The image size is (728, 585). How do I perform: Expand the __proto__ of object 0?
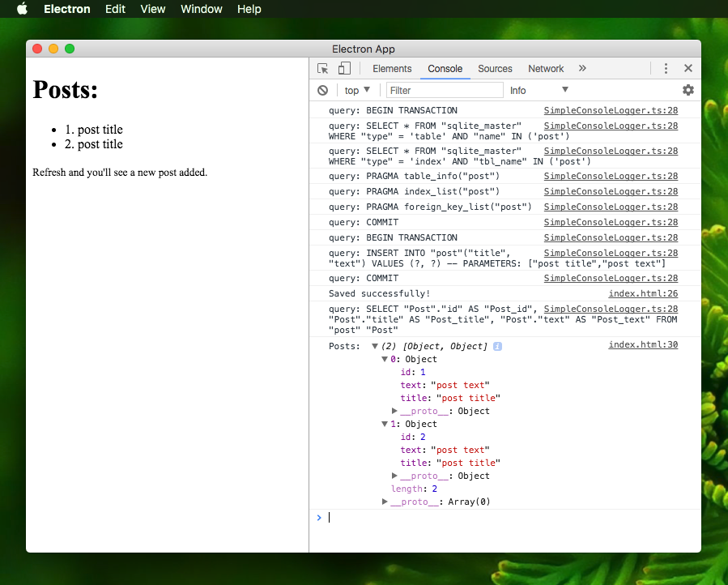pos(394,411)
